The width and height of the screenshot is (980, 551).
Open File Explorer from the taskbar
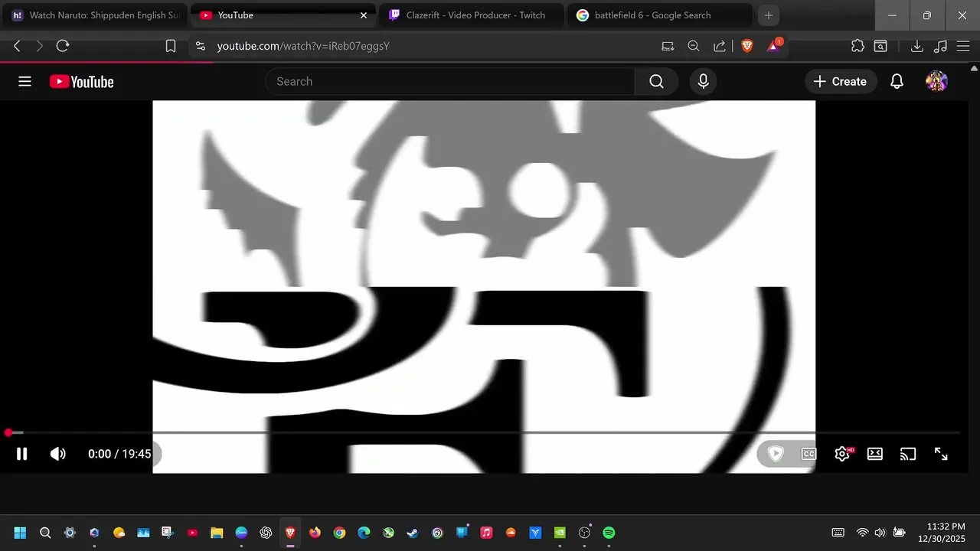click(217, 533)
